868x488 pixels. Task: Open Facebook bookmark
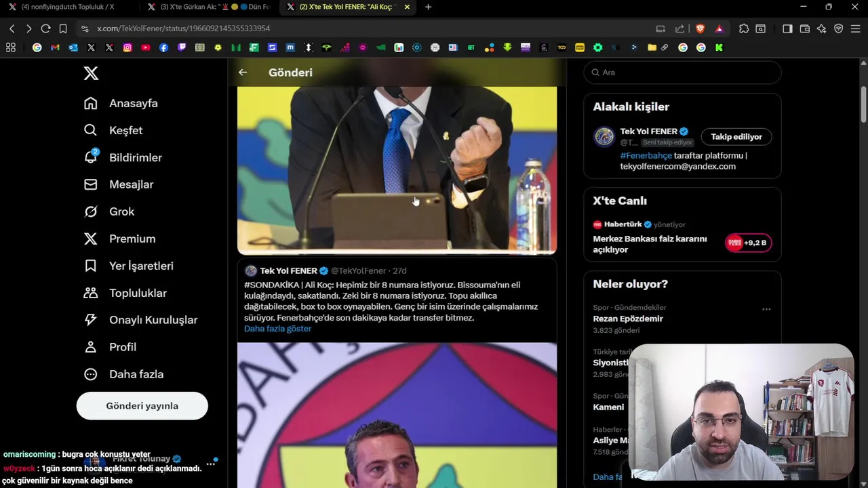click(x=163, y=47)
